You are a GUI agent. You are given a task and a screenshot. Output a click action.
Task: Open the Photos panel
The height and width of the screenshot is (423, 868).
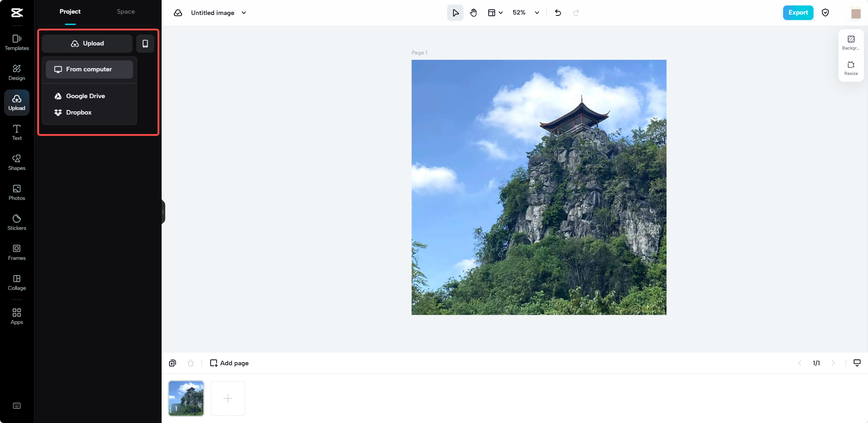click(16, 192)
